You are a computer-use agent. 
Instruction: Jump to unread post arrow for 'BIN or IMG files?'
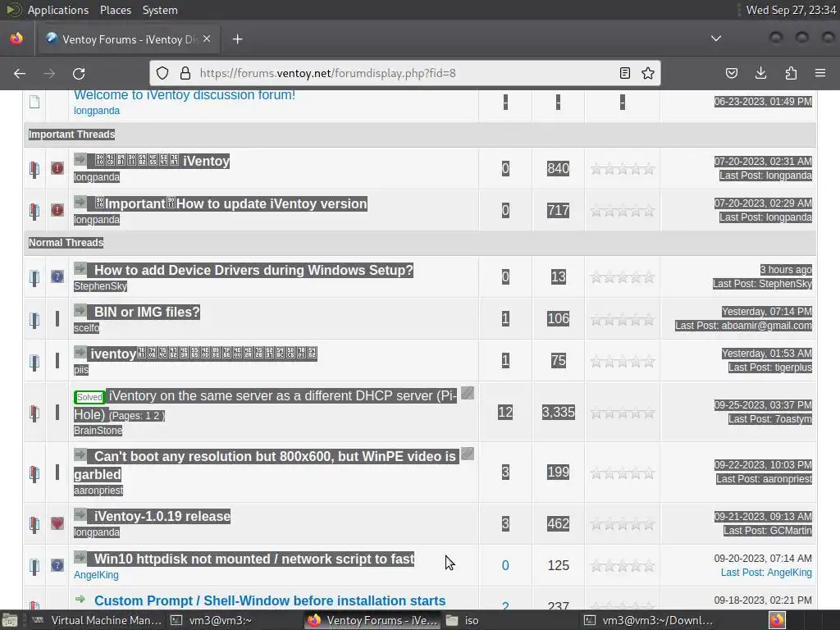click(80, 310)
